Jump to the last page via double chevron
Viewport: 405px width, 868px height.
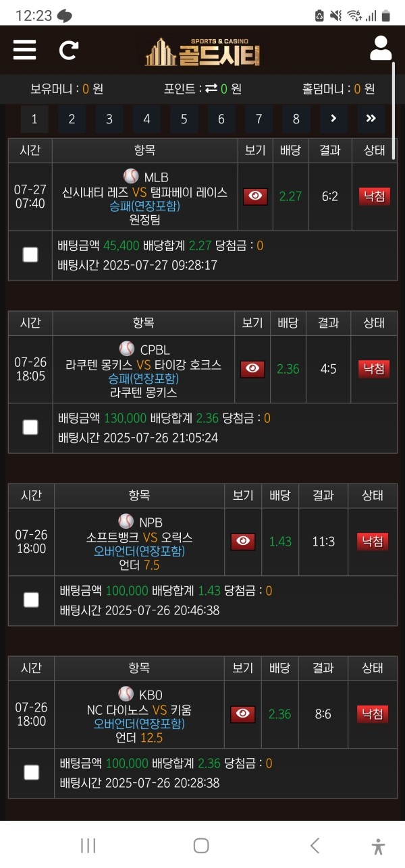(370, 118)
